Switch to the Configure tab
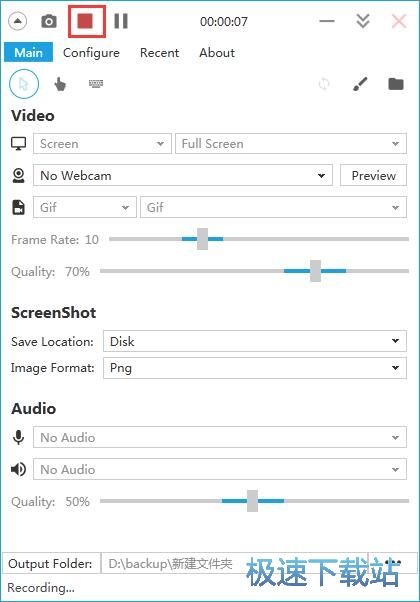This screenshot has width=420, height=602. coord(91,53)
